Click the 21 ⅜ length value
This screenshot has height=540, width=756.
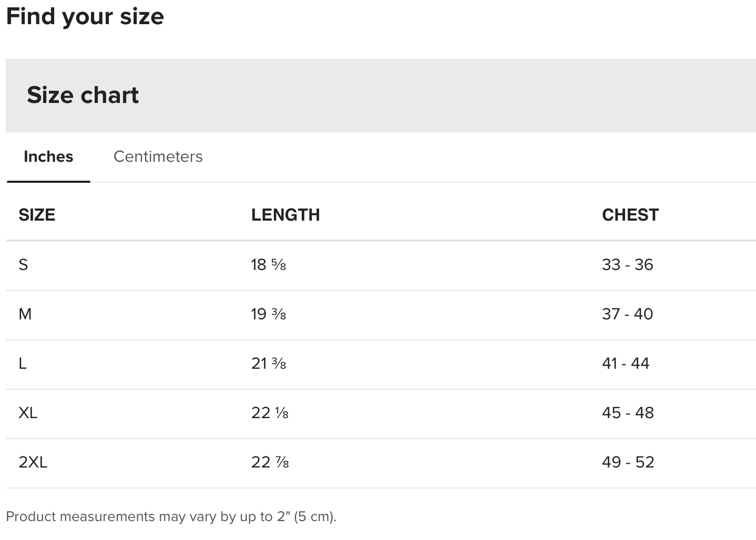269,364
